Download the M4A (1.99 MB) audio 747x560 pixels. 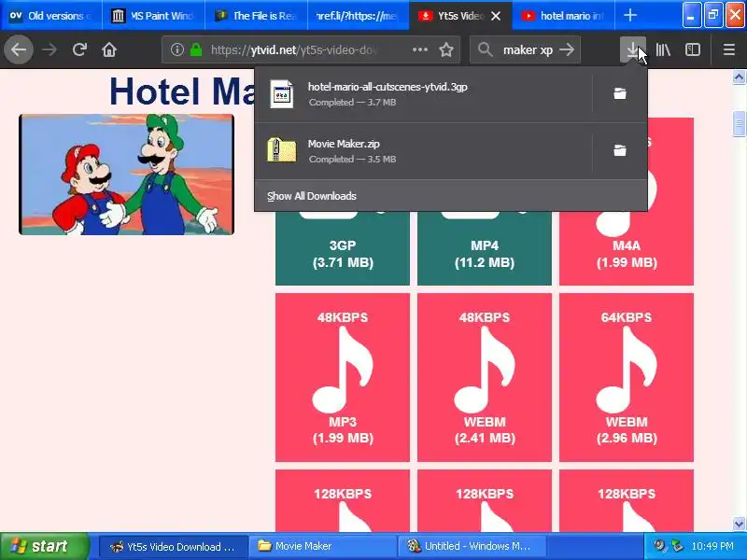[x=626, y=247]
